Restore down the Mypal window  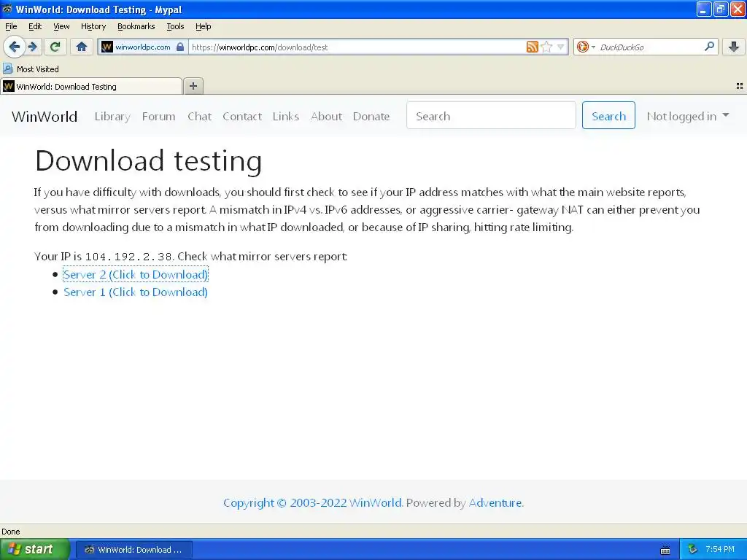[721, 9]
